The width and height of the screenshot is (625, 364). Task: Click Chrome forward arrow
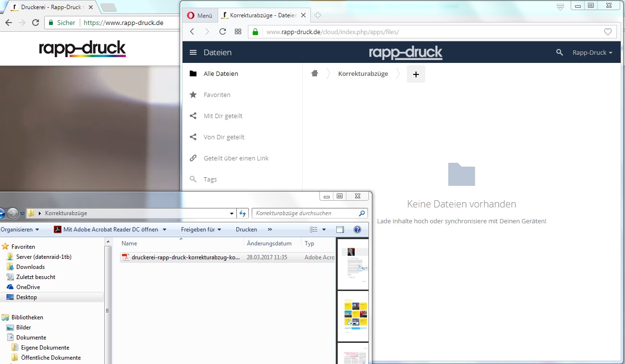tap(22, 23)
